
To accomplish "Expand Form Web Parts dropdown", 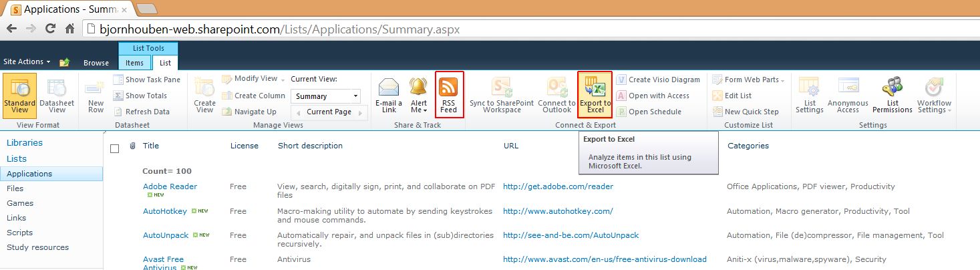I will click(782, 80).
